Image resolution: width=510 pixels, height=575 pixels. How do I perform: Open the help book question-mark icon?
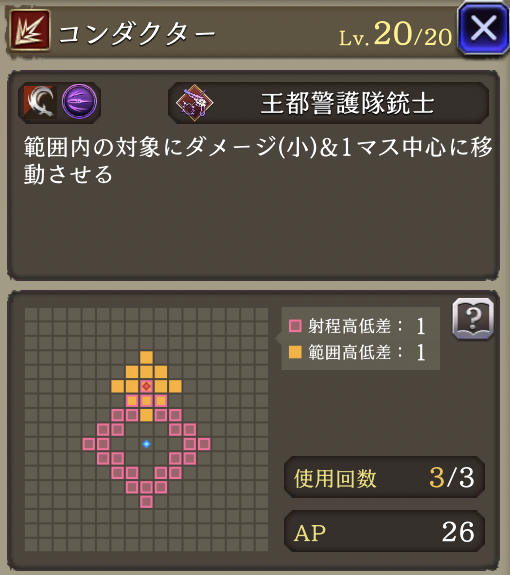point(473,318)
